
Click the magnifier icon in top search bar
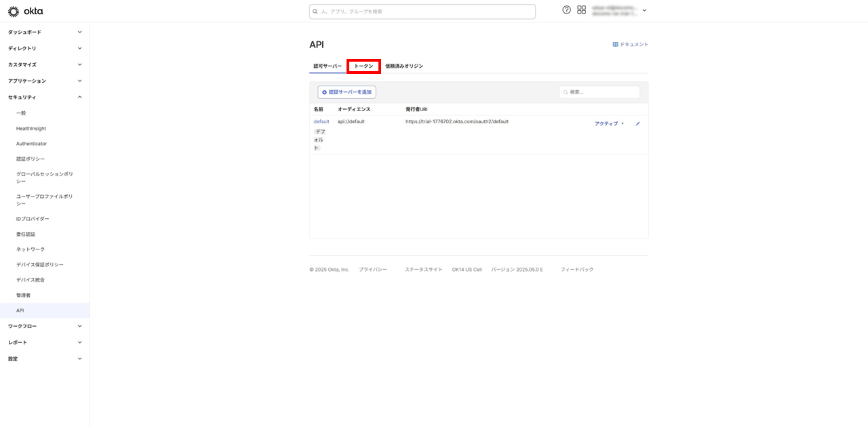(316, 12)
